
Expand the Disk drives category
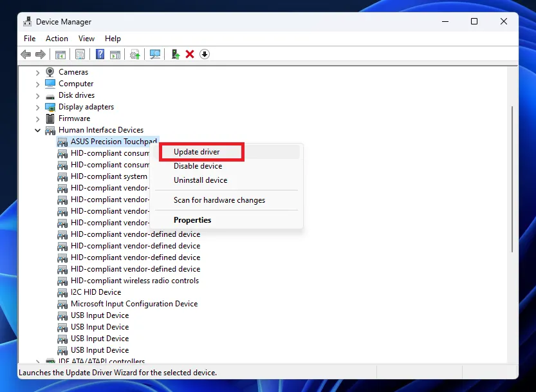coord(37,96)
